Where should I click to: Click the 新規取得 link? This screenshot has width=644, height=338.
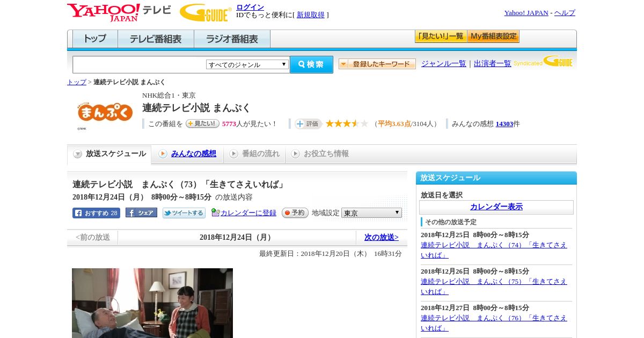point(311,15)
